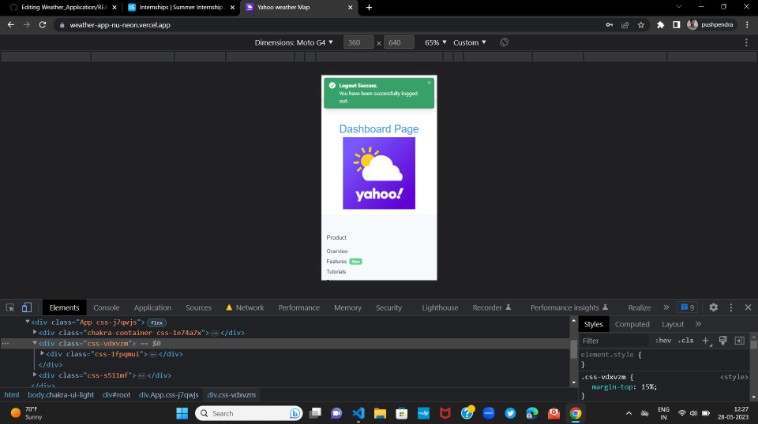Open the 65% zoom dropdown

[x=434, y=43]
